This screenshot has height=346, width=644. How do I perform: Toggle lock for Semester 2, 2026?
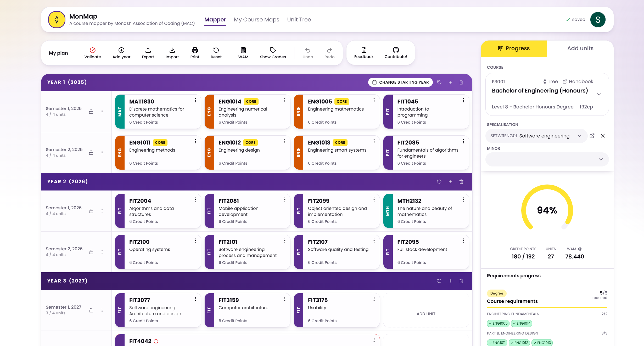pos(91,252)
